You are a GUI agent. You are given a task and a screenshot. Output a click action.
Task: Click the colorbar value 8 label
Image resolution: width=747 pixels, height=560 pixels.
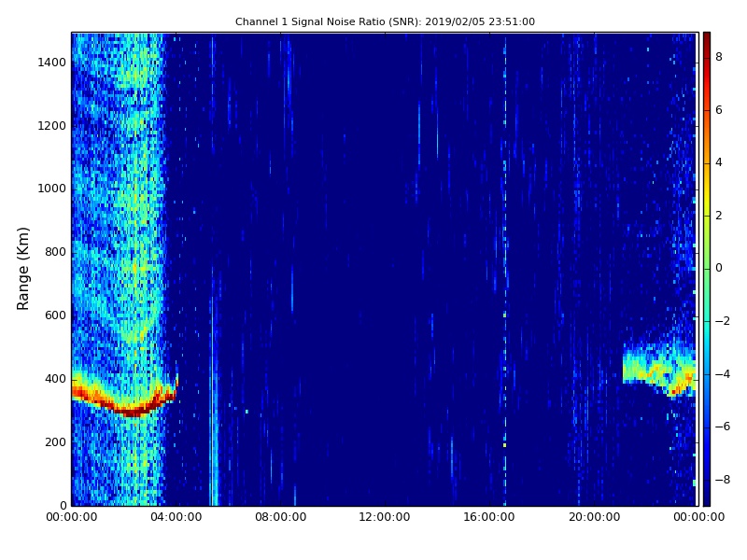pos(719,57)
